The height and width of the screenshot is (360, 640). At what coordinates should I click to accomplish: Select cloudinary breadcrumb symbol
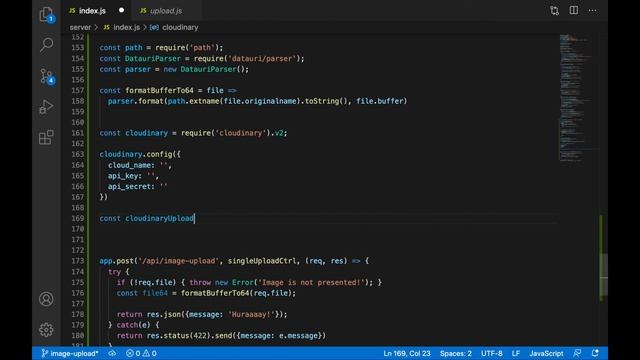[x=180, y=27]
